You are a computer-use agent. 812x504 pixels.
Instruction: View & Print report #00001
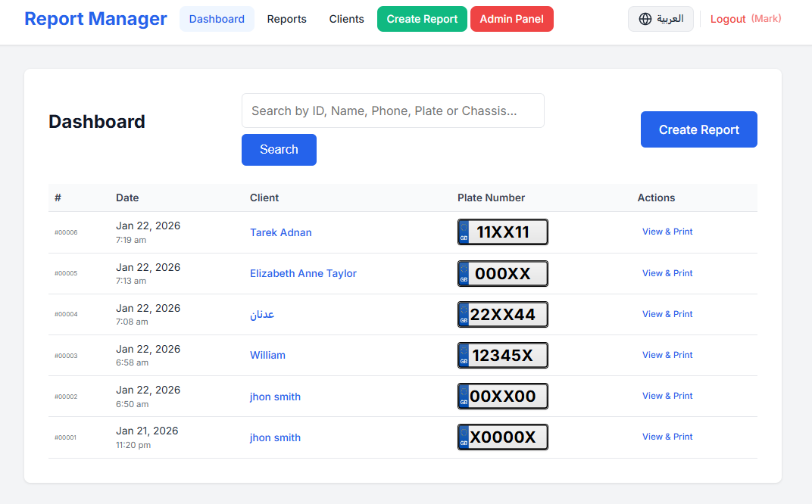pos(667,437)
